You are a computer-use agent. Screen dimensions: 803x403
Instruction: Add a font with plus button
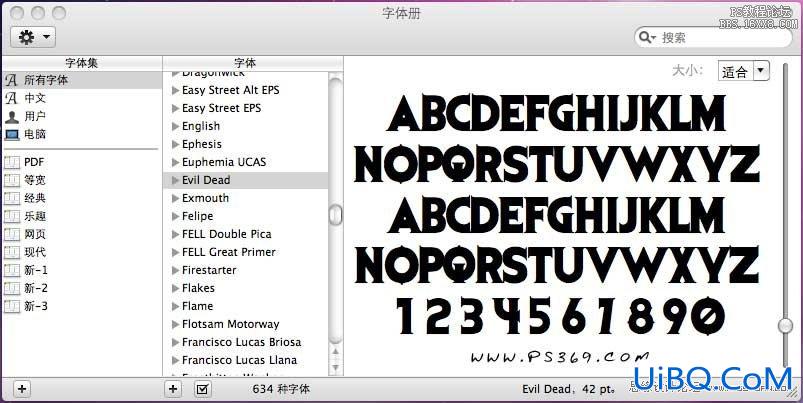click(173, 389)
